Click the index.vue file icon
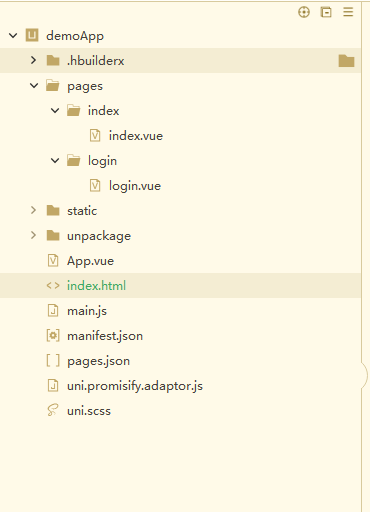Image resolution: width=370 pixels, height=512 pixels. 95,136
